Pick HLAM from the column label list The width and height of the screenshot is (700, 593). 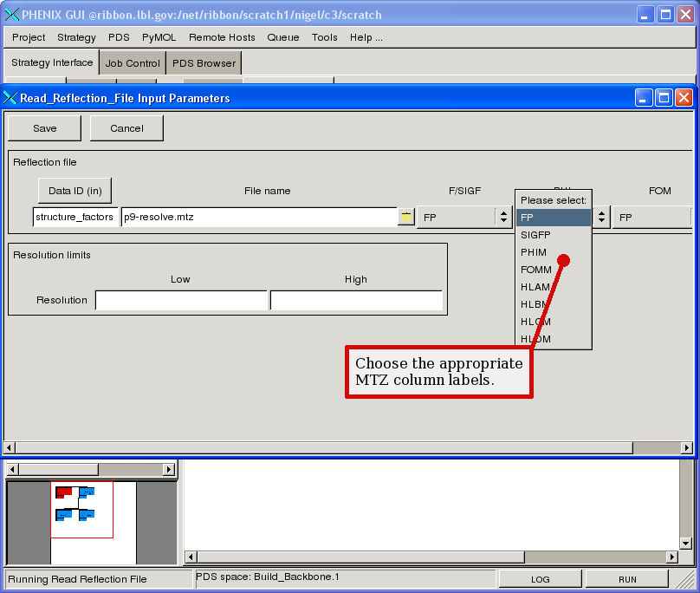click(535, 287)
